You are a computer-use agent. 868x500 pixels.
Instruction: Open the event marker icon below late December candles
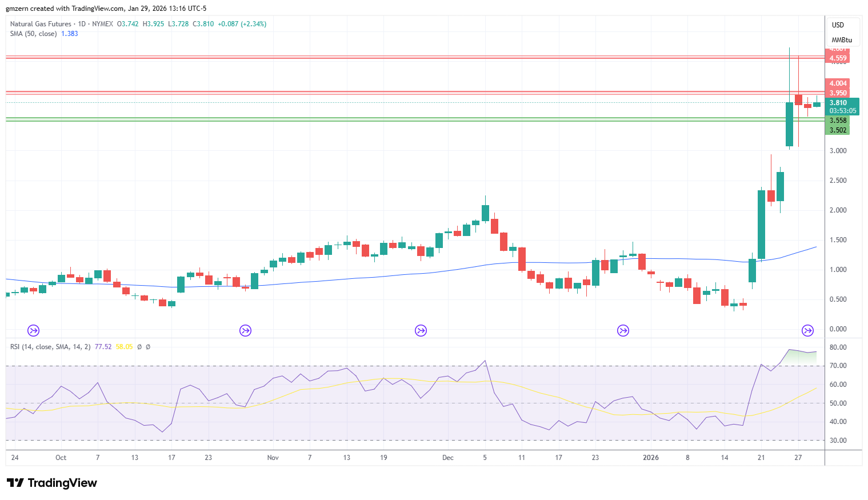pos(623,330)
